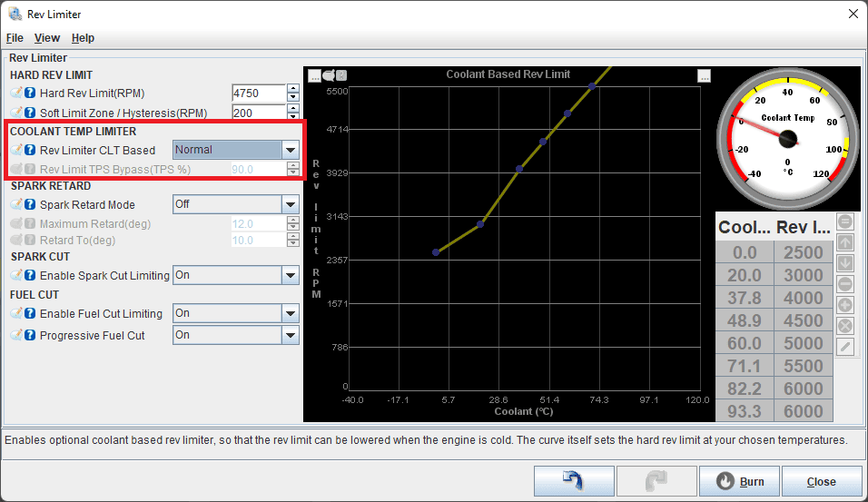The height and width of the screenshot is (502, 868).
Task: Click help icon for Progressive Fuel Cut
Action: point(31,335)
